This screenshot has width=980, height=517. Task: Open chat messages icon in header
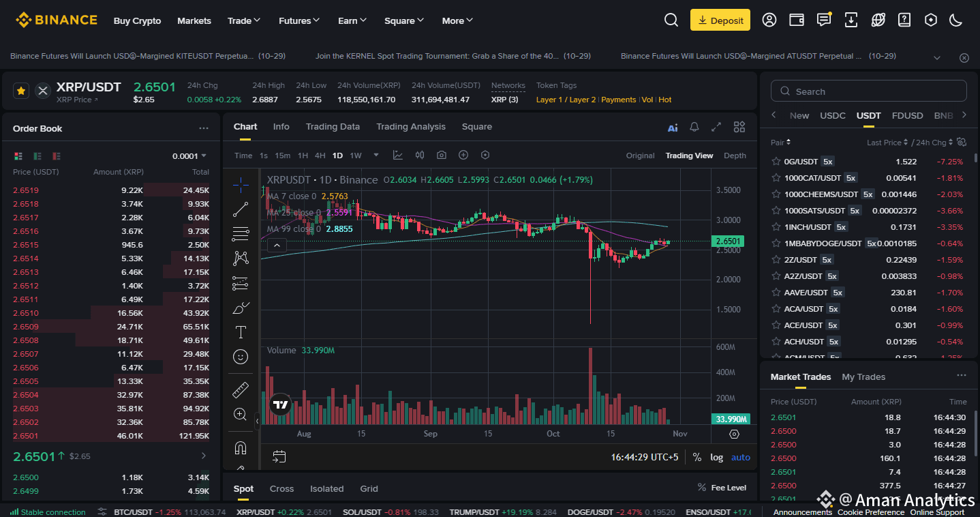click(824, 20)
